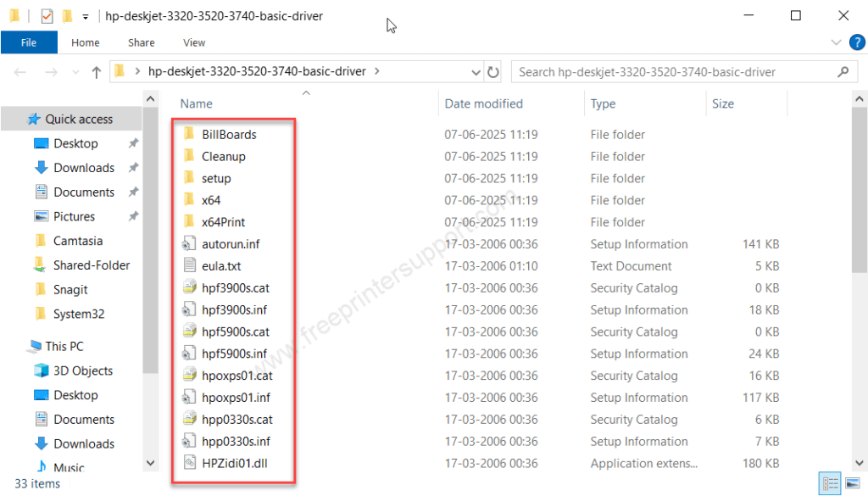868x496 pixels.
Task: Select the hpoxps01.cat file icon
Action: (x=189, y=376)
